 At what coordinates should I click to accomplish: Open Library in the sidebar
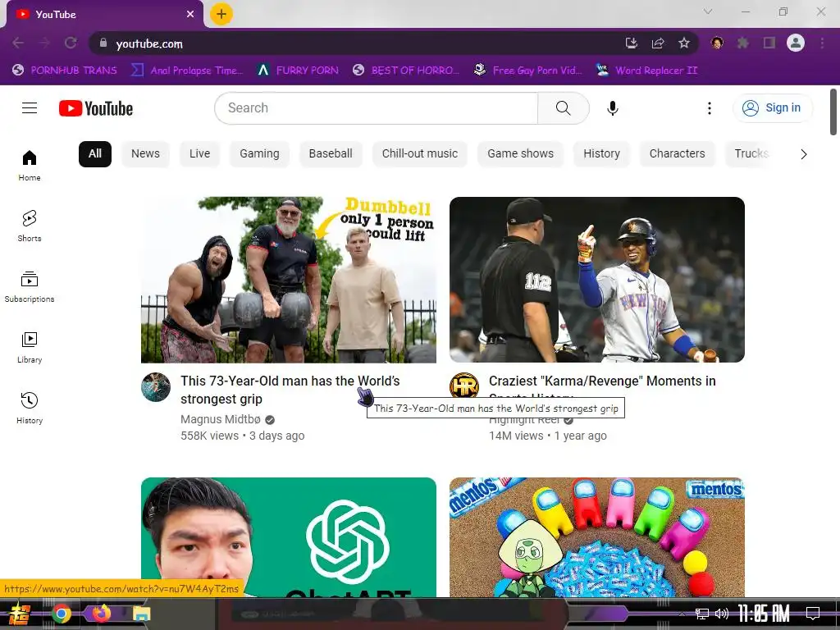coord(30,348)
